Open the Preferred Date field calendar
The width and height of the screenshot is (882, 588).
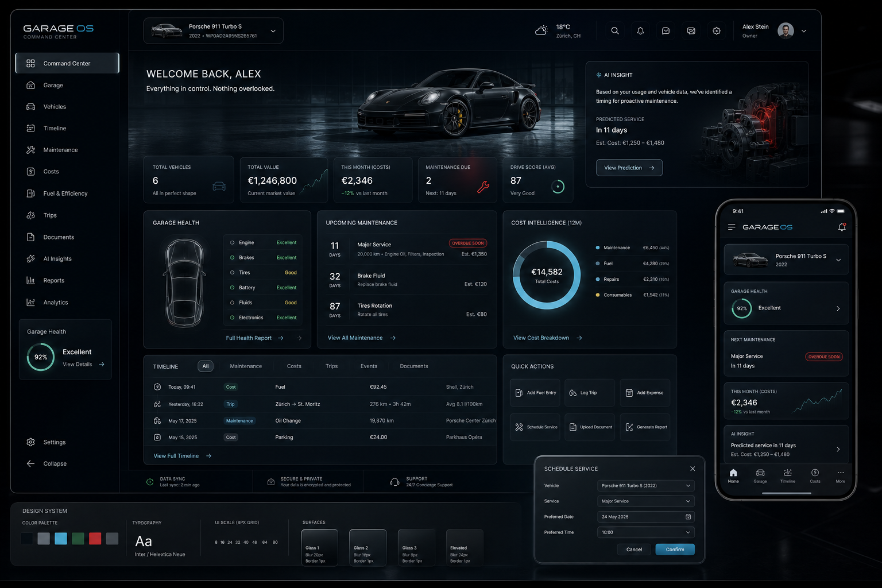[646, 517]
